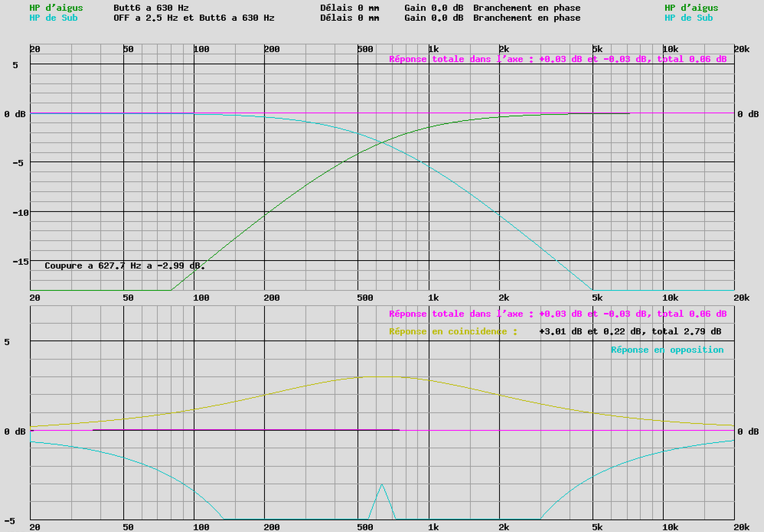Image resolution: width=764 pixels, height=532 pixels.
Task: Click "Gain 0.0 dB" on the HP de Sub row
Action: point(433,18)
